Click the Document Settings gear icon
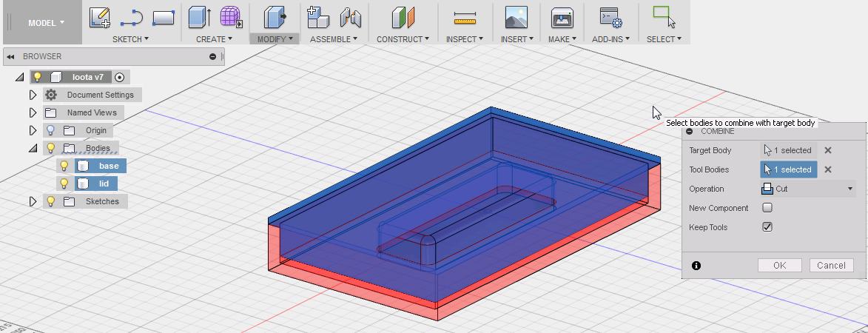This screenshot has width=868, height=333. pyautogui.click(x=51, y=95)
